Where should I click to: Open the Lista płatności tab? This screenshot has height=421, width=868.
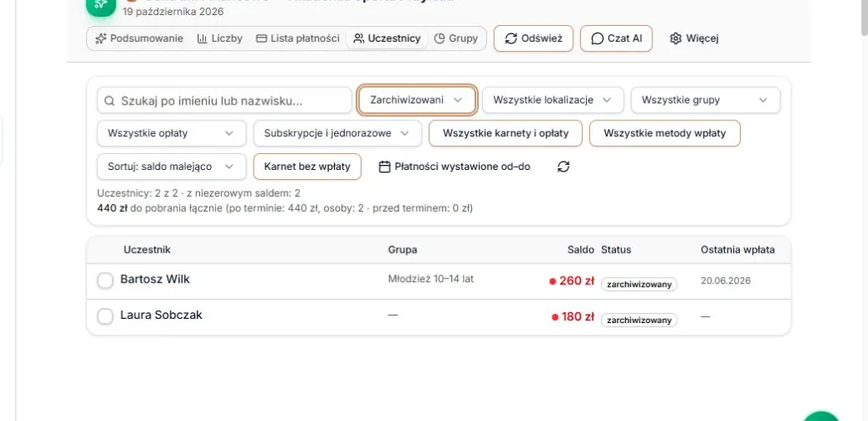[298, 39]
